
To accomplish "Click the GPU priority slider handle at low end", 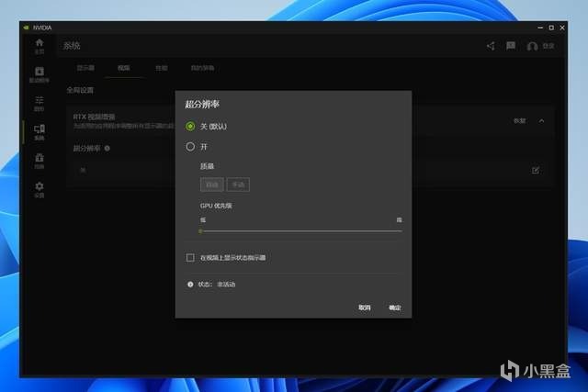I will (200, 231).
